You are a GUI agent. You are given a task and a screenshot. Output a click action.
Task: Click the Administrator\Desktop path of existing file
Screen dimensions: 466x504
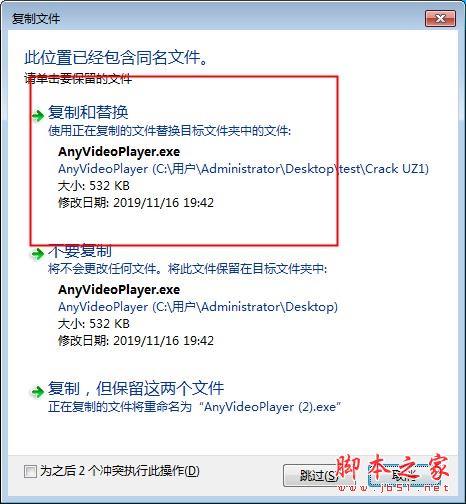tap(198, 307)
